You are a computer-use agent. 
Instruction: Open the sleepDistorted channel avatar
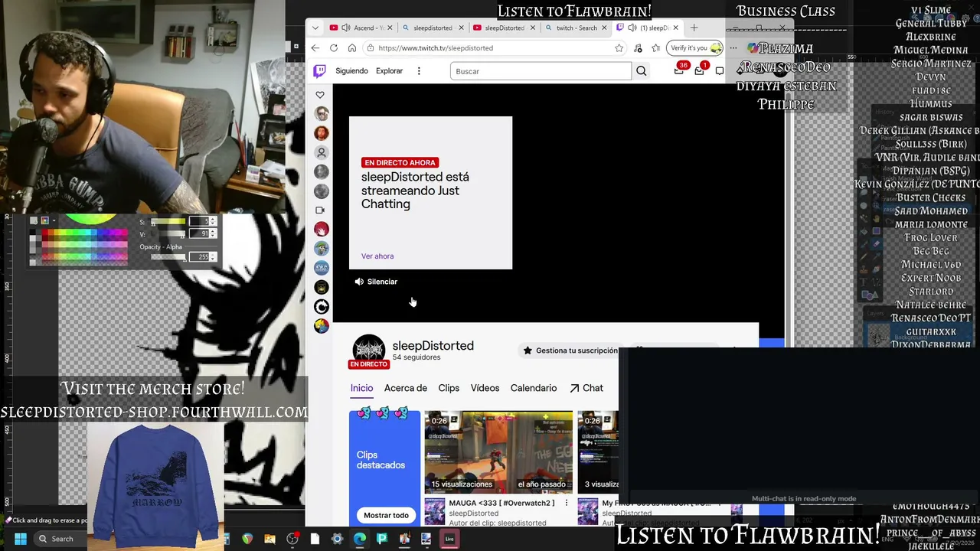tap(368, 348)
